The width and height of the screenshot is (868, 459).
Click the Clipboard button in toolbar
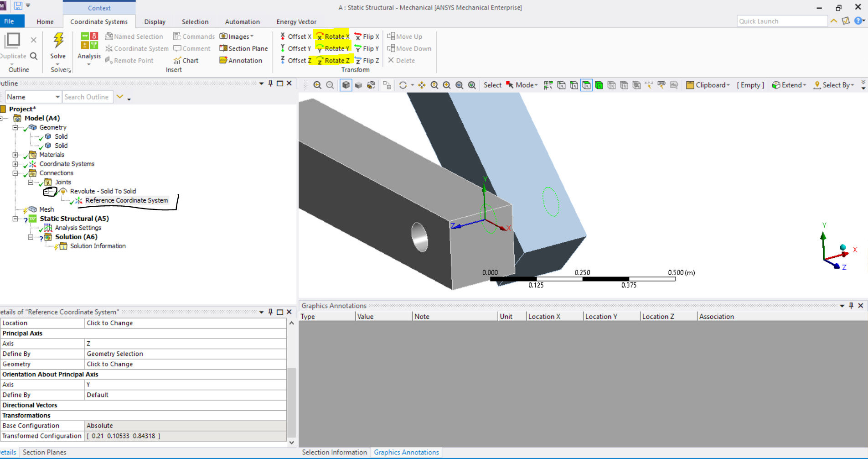(708, 85)
